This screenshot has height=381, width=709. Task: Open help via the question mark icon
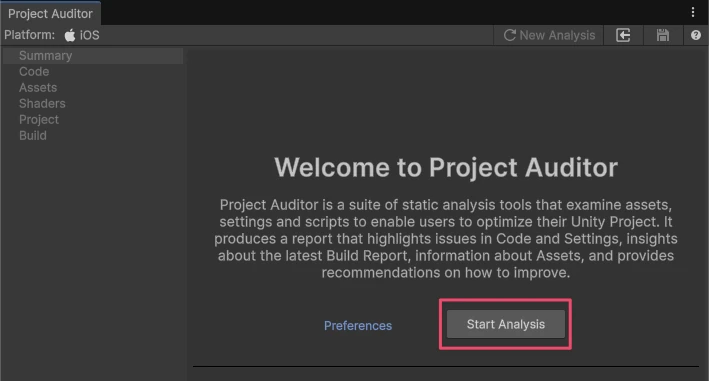tap(696, 35)
